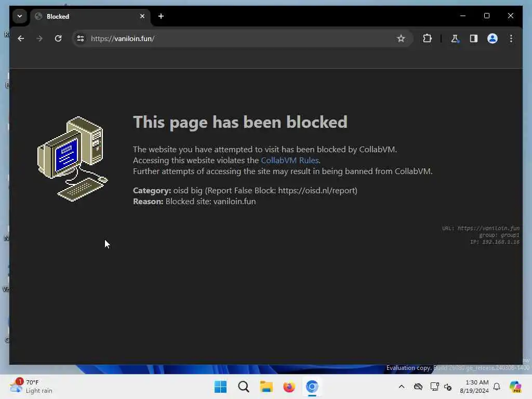Show hidden system tray icons
Viewport: 532px width, 399px height.
tap(402, 387)
